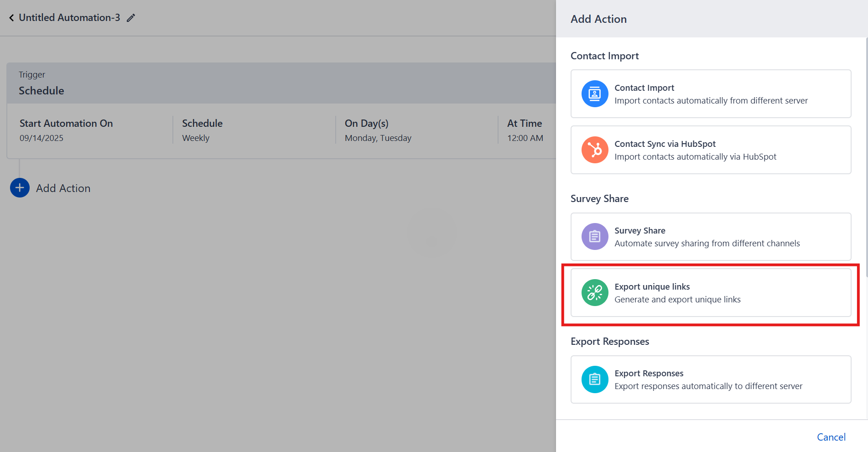Pick 'Automate survey sharing from different channels' description
868x452 pixels.
click(x=707, y=244)
